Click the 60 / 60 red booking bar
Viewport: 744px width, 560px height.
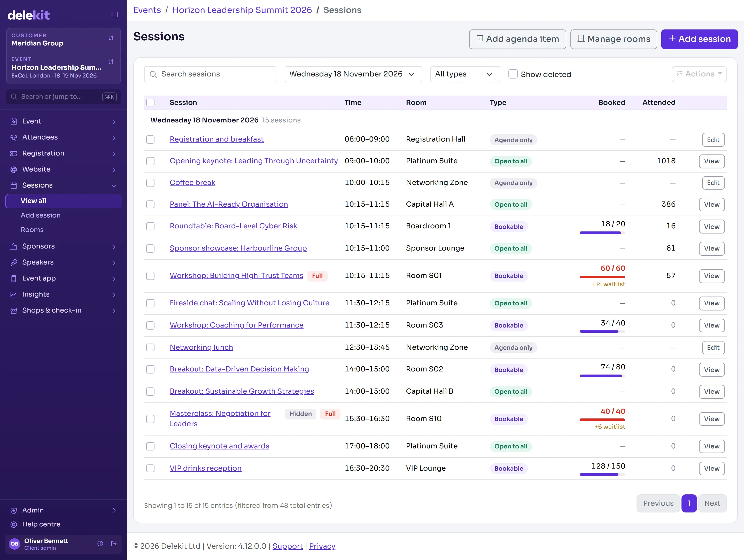[602, 277]
